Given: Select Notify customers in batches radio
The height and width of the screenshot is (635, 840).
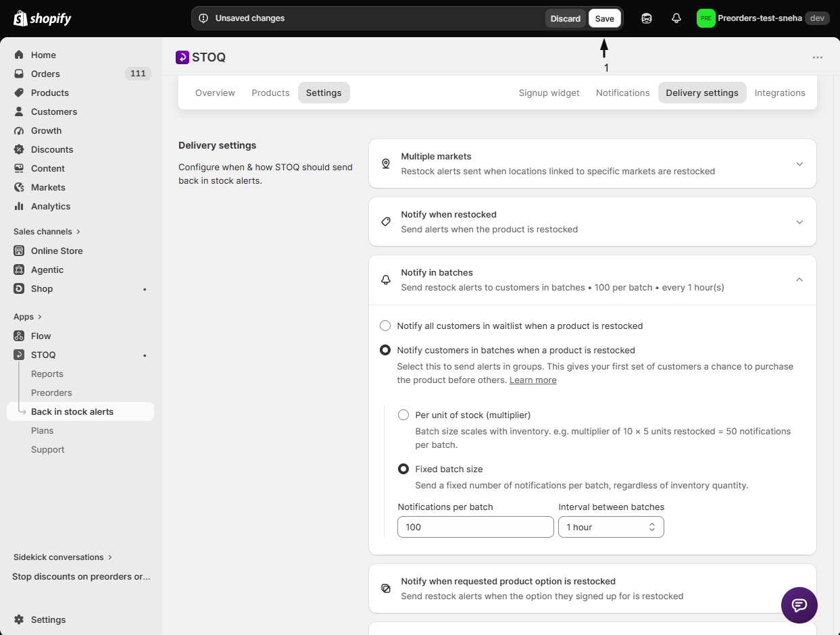Looking at the screenshot, I should pyautogui.click(x=385, y=350).
